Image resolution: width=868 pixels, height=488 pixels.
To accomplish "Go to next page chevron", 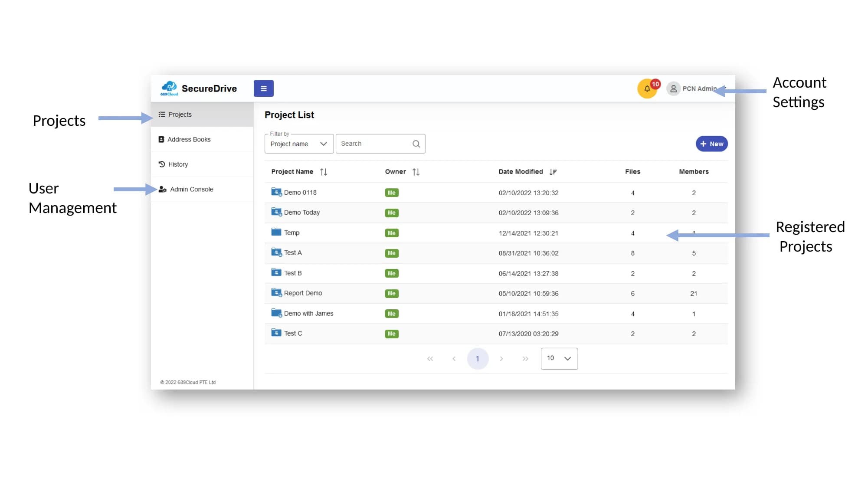I will pyautogui.click(x=501, y=359).
